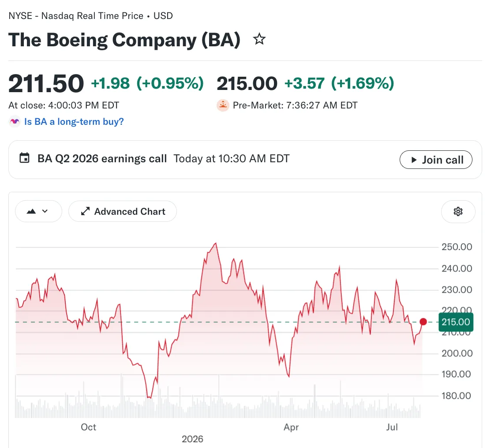Click the pre-market price 215.00 heading
Viewport: 487px width, 448px height.
pyautogui.click(x=247, y=83)
